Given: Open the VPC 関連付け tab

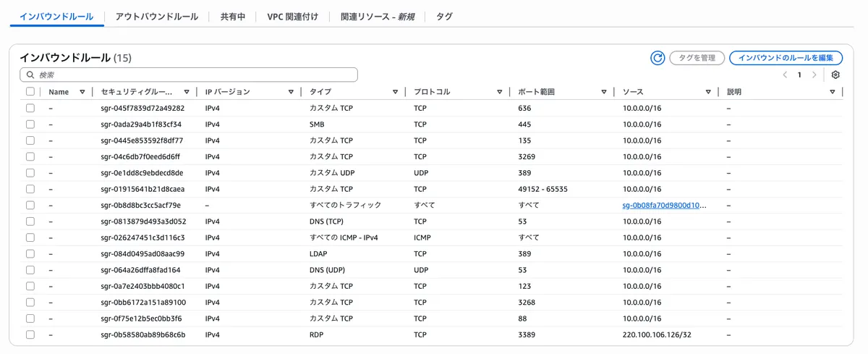Looking at the screenshot, I should pos(292,16).
